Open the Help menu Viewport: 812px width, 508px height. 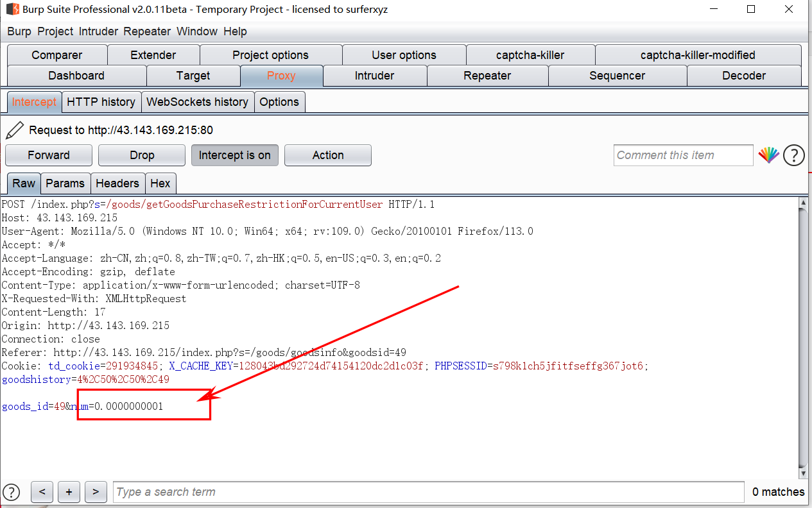pos(235,31)
